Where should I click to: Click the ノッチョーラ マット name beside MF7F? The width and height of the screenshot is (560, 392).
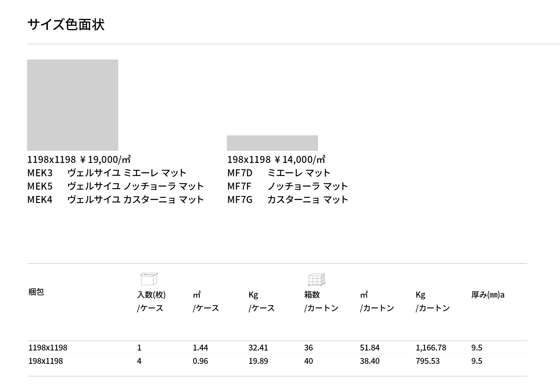pyautogui.click(x=308, y=186)
